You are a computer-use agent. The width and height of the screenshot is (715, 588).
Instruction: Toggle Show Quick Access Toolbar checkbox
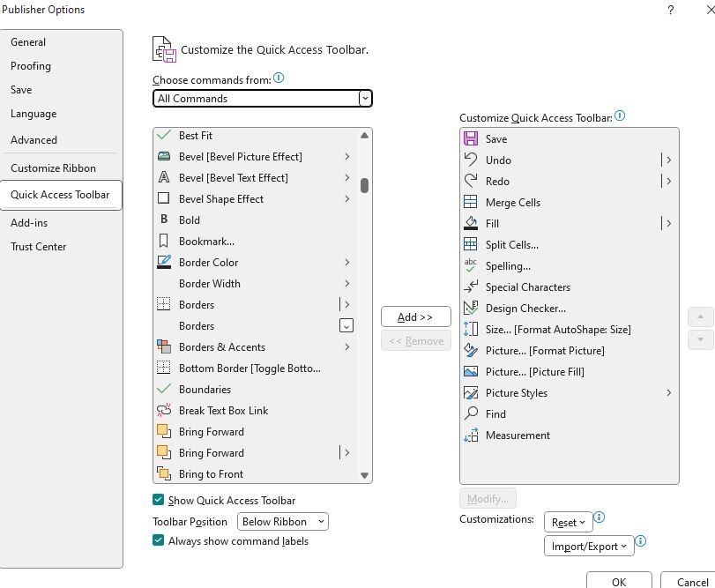coord(158,500)
